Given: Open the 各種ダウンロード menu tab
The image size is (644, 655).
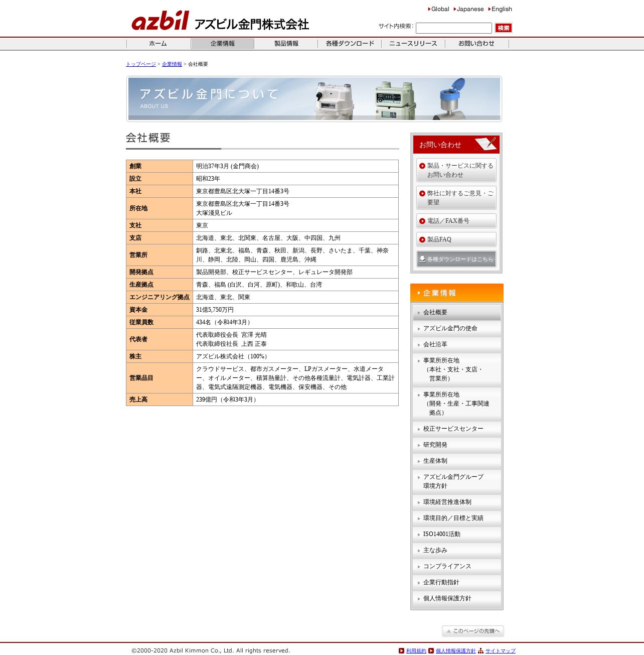Looking at the screenshot, I should (x=350, y=44).
